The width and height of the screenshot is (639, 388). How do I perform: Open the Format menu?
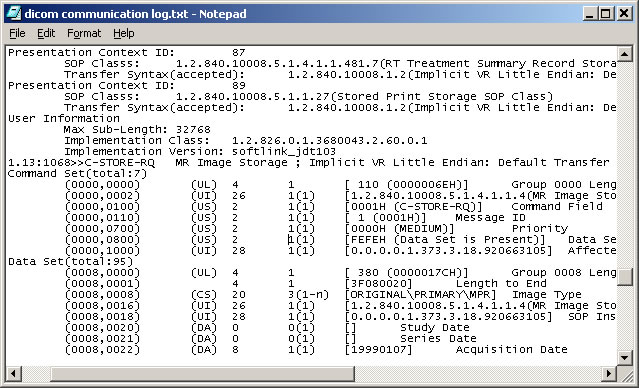(x=84, y=33)
